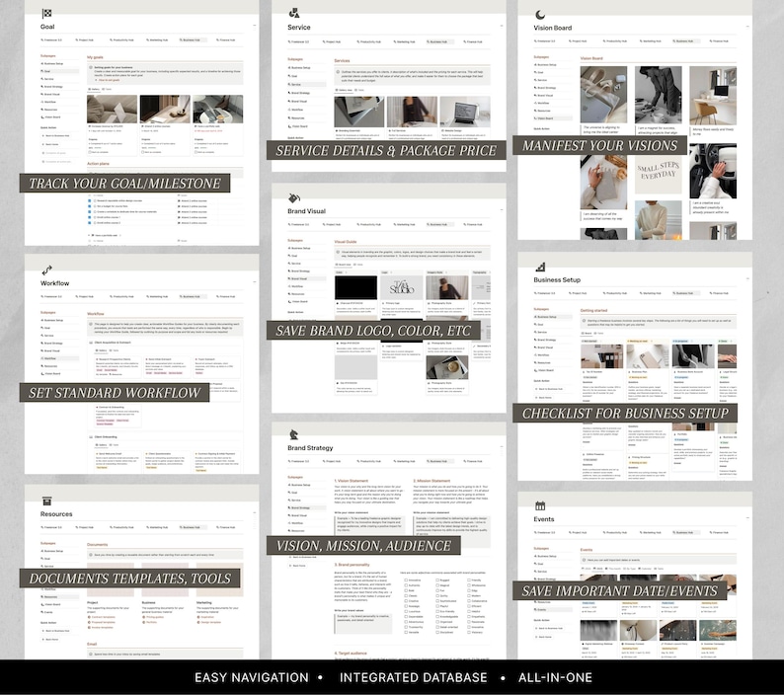The image size is (784, 695).
Task: Check Rugged adjective box on Brand Strategy page
Action: 437,580
